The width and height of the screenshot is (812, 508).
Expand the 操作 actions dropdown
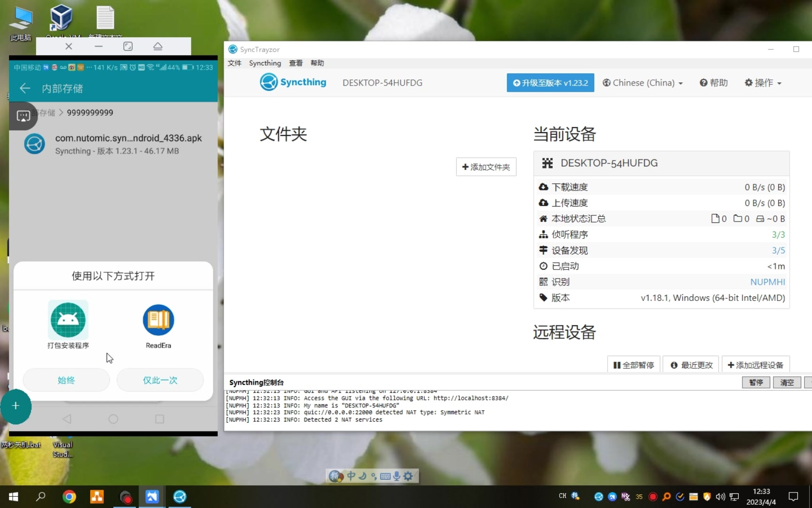763,83
